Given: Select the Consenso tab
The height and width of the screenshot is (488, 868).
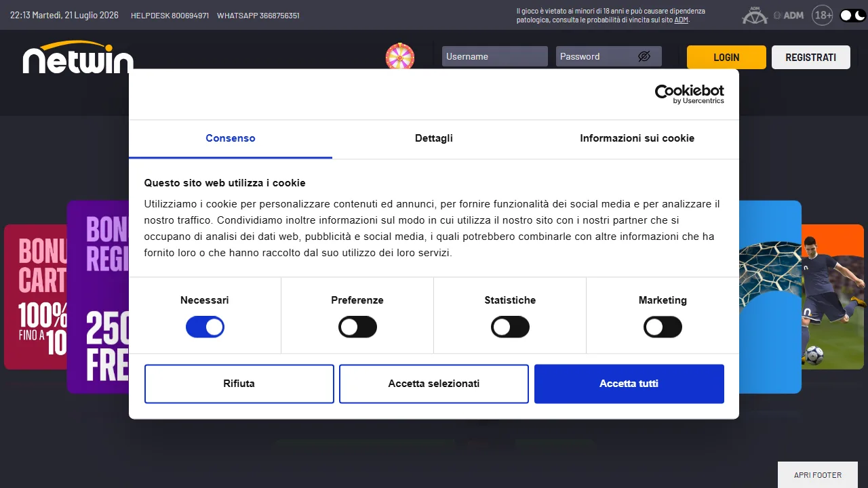Looking at the screenshot, I should pyautogui.click(x=231, y=138).
